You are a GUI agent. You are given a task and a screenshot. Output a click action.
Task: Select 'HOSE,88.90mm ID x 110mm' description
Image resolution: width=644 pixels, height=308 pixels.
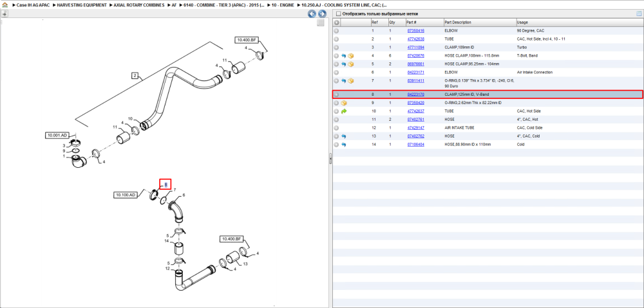point(468,145)
